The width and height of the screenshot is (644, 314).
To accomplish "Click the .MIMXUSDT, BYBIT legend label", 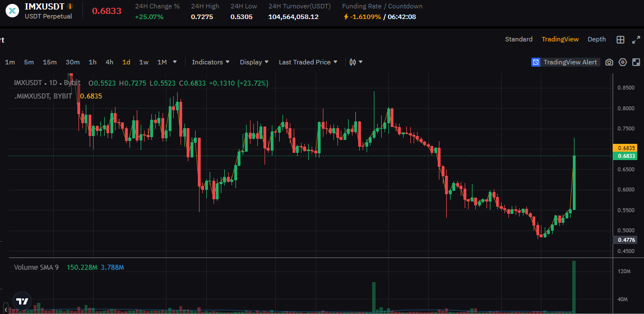I will pyautogui.click(x=43, y=96).
